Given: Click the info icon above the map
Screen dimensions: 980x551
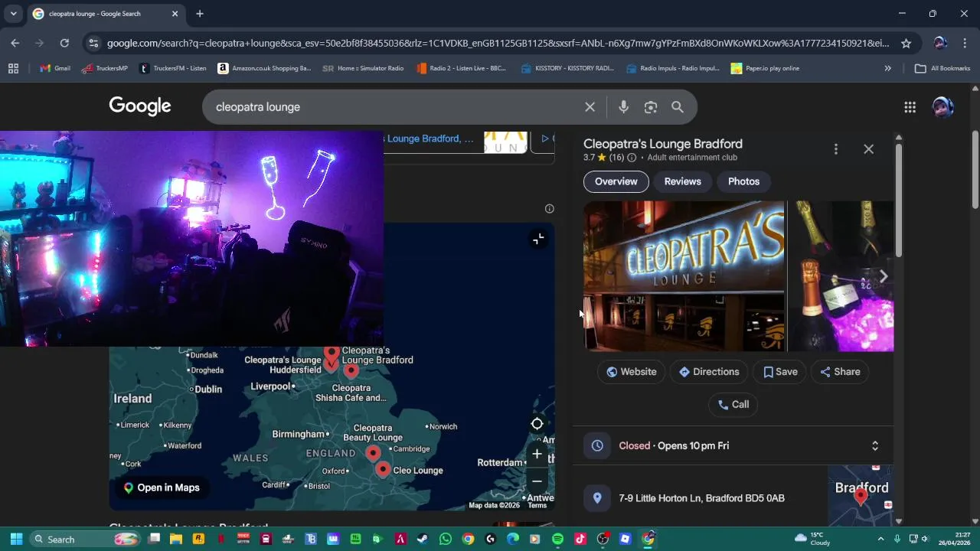Looking at the screenshot, I should pos(549,208).
